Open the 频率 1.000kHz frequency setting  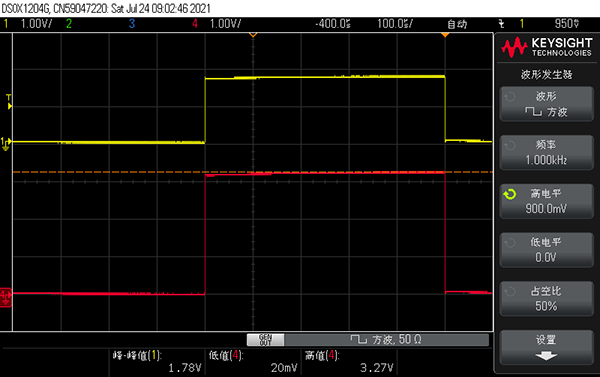(546, 153)
